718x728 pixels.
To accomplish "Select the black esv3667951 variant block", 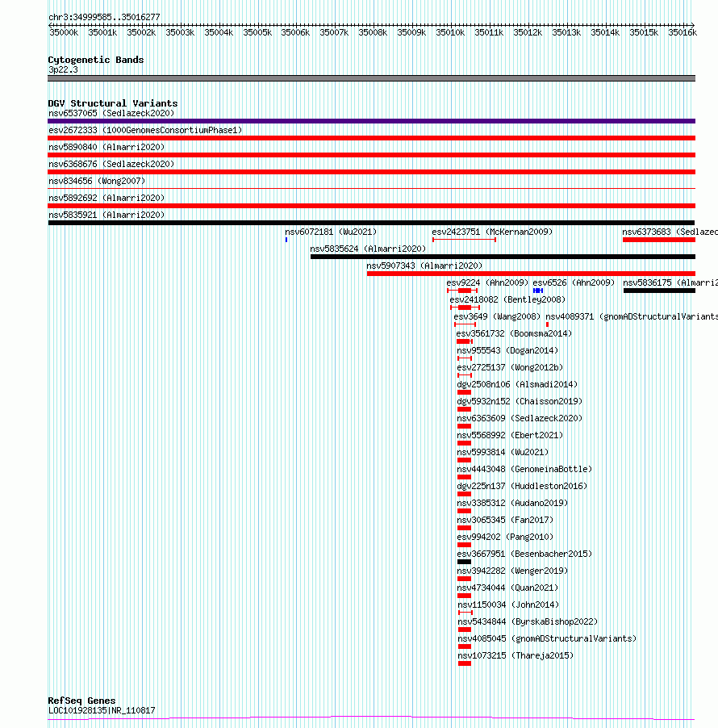I will click(464, 562).
